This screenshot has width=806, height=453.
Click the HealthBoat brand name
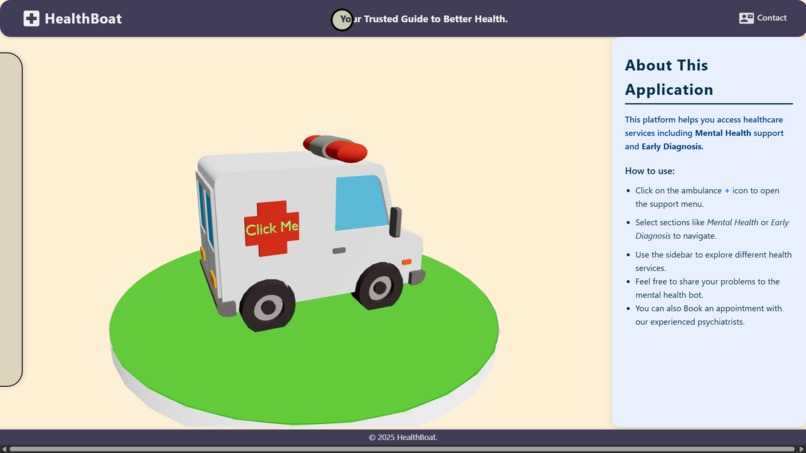83,19
